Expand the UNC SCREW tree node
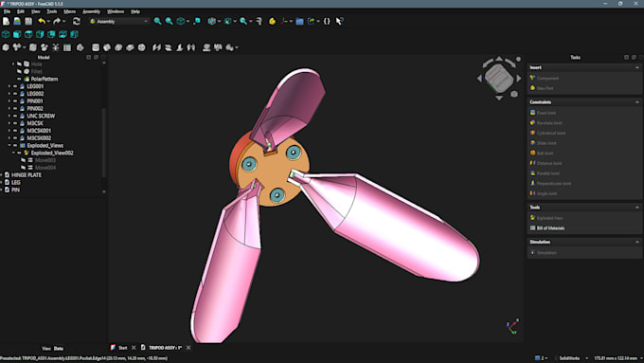Viewport: 644px width, 363px height. click(x=9, y=116)
